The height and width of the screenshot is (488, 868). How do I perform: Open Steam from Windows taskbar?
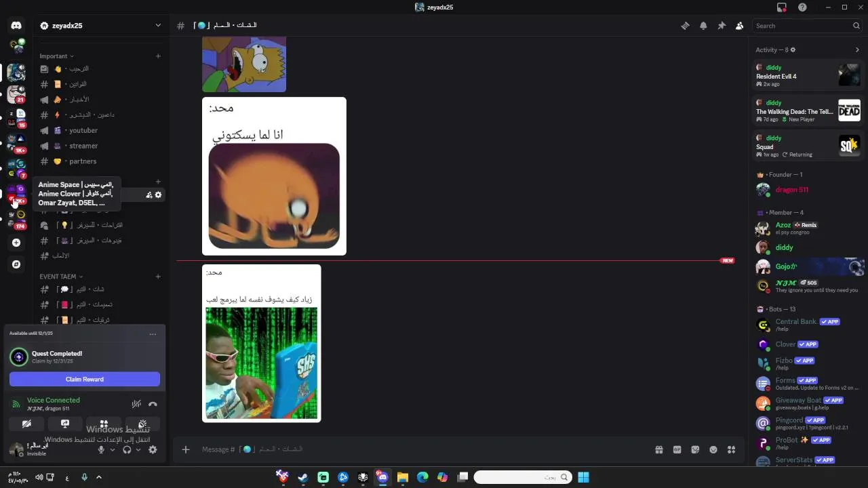(x=303, y=477)
